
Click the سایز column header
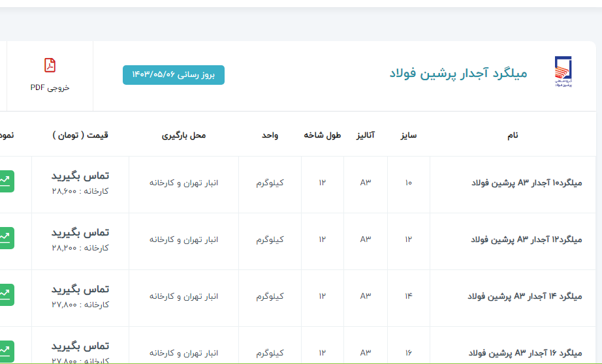point(408,135)
